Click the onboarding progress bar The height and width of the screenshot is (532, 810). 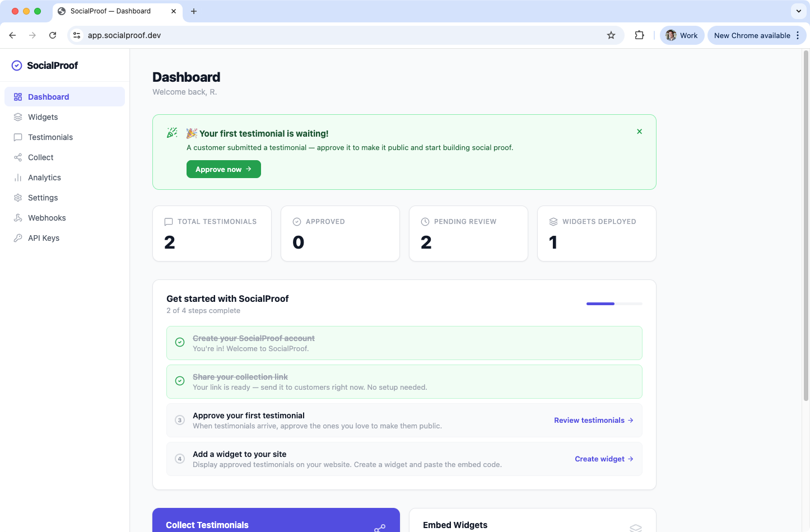coord(614,303)
